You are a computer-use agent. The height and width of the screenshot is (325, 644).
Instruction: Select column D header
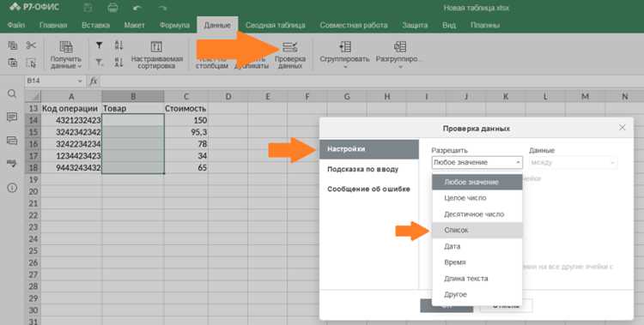pos(228,97)
